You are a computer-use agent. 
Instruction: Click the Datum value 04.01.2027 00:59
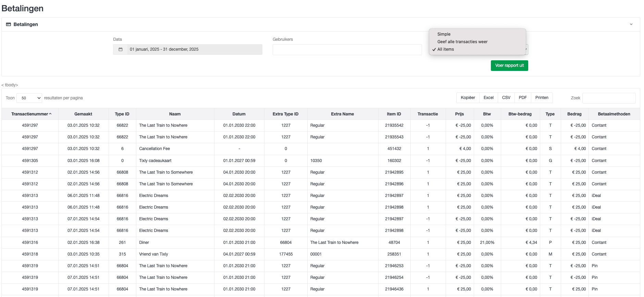239,254
